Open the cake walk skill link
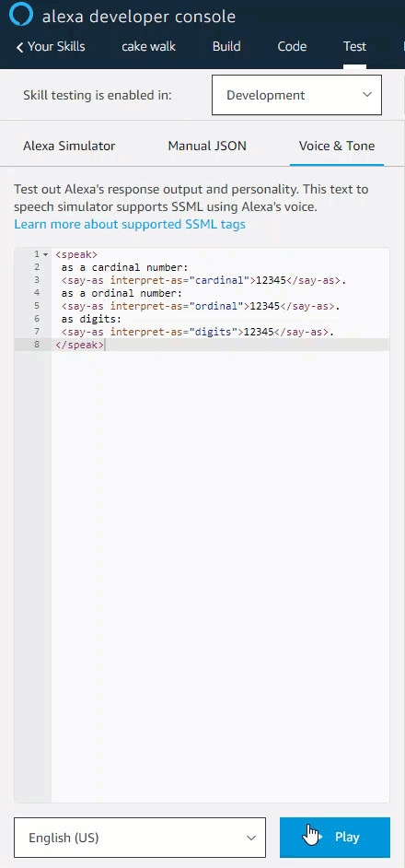405x868 pixels. [148, 46]
